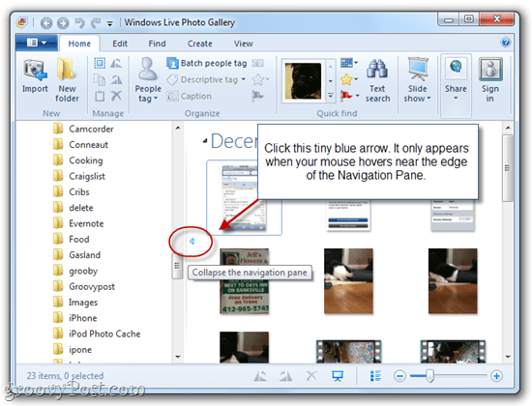Rotate right using the Manage group icon
The width and height of the screenshot is (532, 406).
116,79
